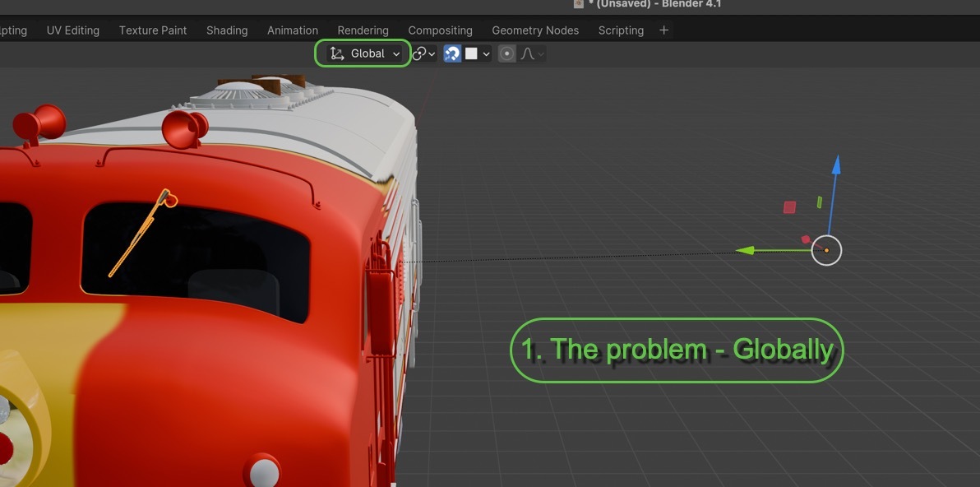980x487 pixels.
Task: Open the Scripting workspace tab
Action: pos(621,30)
